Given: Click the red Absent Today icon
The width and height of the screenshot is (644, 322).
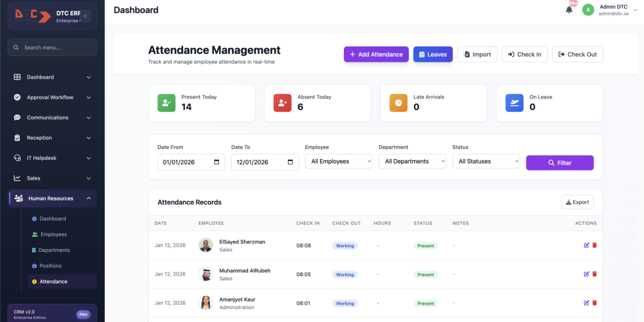Looking at the screenshot, I should pos(283,103).
